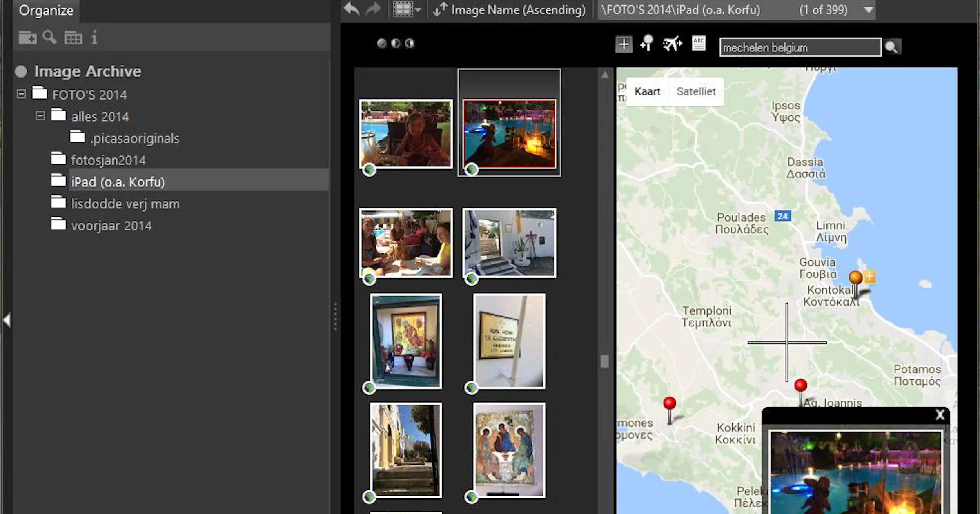Click the add pin marker icon
Viewport: 980px width, 514px height.
(x=647, y=43)
